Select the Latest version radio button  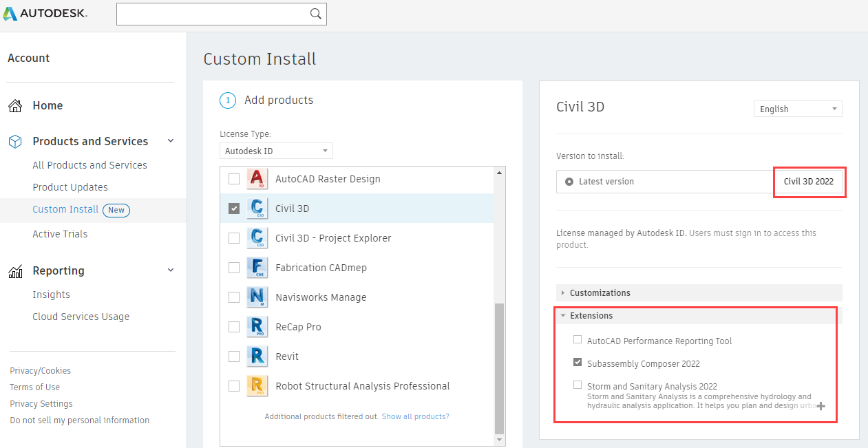pos(569,182)
